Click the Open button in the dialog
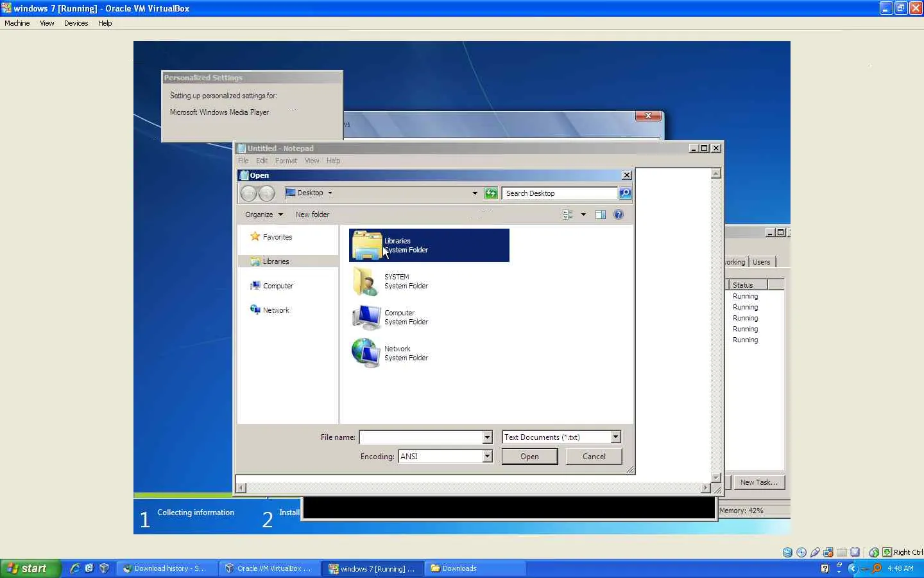 click(x=529, y=457)
